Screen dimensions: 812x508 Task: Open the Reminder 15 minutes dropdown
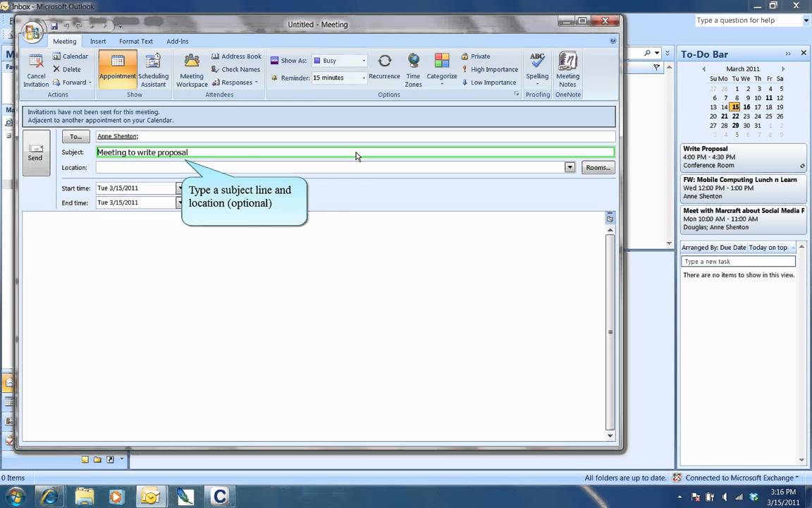coord(364,78)
